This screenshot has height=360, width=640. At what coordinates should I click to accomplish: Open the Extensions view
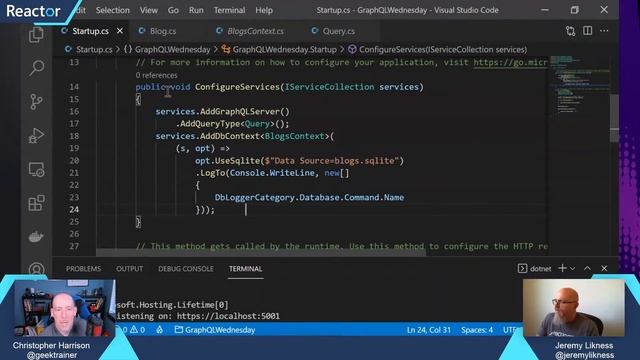click(36, 203)
